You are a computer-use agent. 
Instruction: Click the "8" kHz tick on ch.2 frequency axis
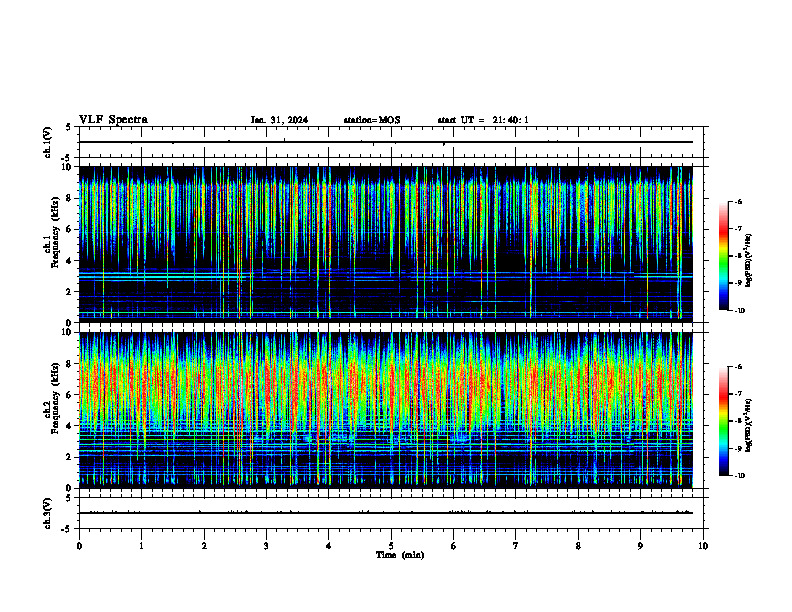(x=71, y=364)
